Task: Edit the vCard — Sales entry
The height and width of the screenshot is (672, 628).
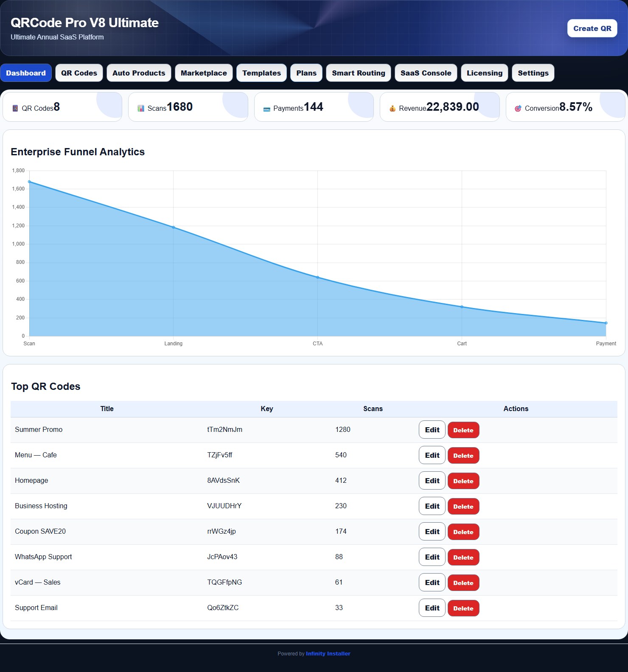Action: click(x=432, y=582)
